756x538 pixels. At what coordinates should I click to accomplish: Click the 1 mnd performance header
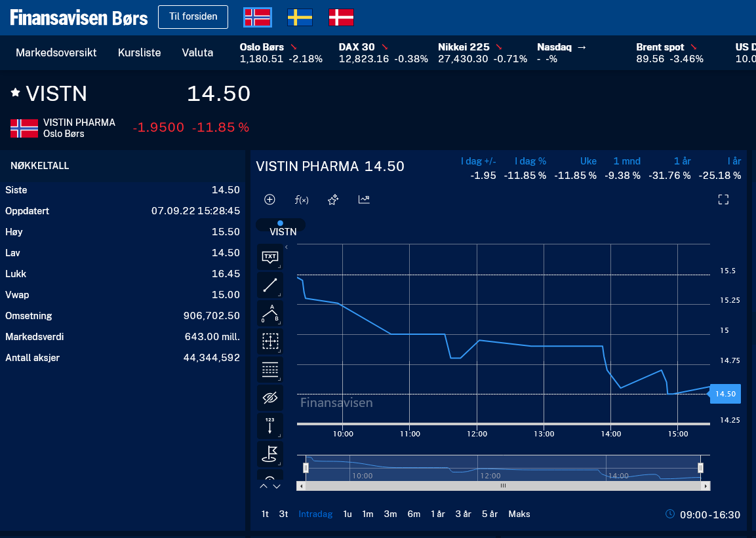coord(627,161)
